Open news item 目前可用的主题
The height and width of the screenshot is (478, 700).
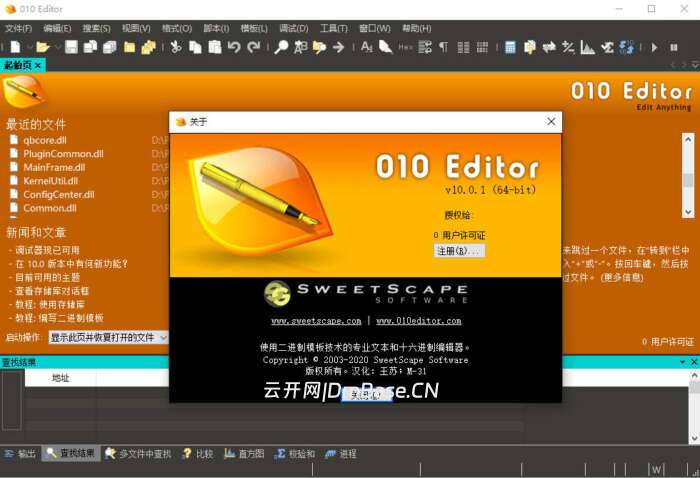(47, 278)
